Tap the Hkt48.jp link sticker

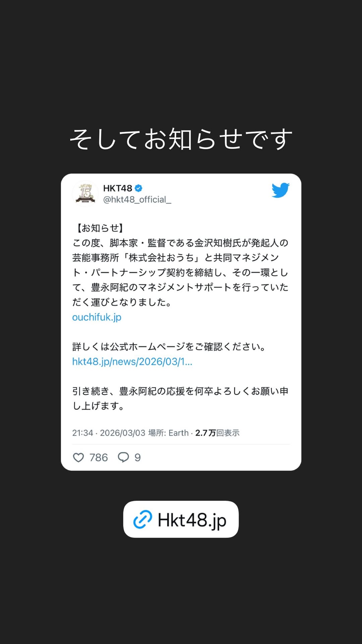pos(181,519)
